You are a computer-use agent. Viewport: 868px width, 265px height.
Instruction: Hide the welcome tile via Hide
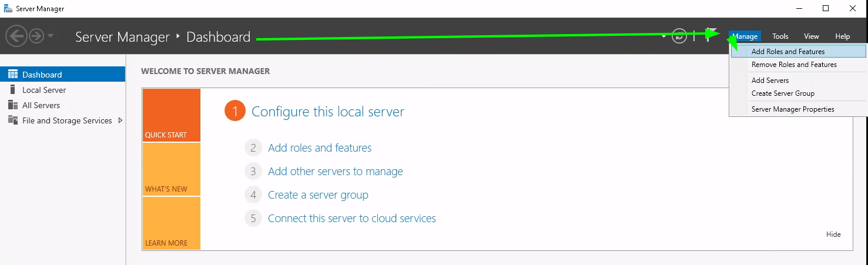pos(833,234)
